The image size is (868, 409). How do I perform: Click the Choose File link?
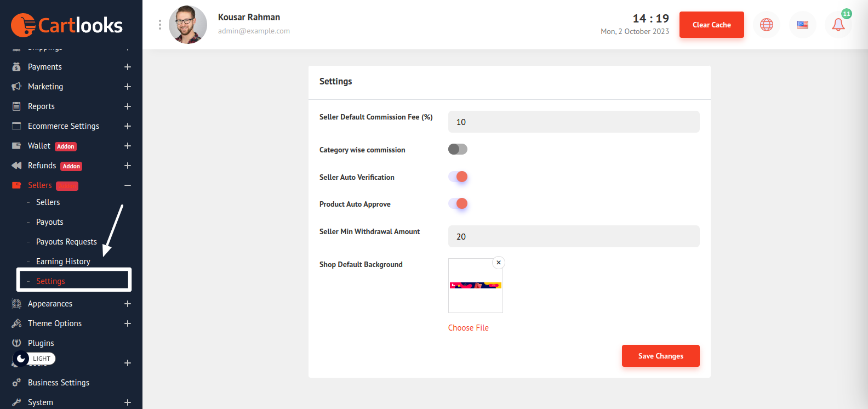(x=468, y=328)
